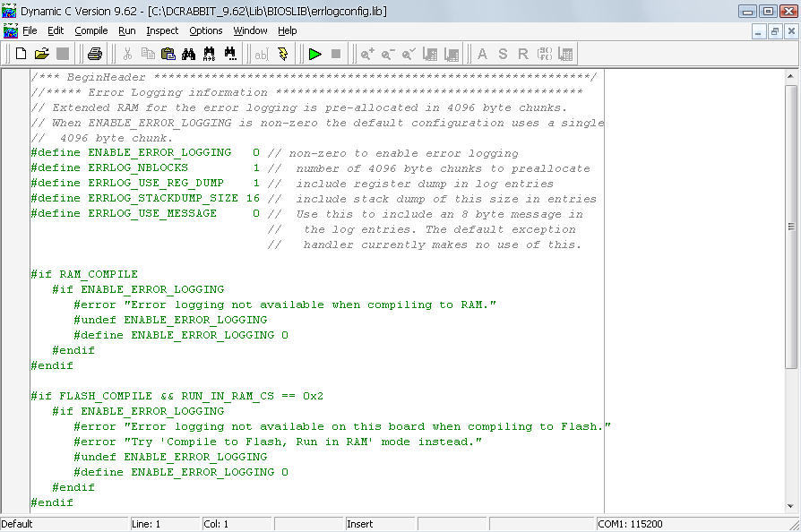Compile with the lightning bolt icon
Viewport: 801px width, 532px height.
click(282, 54)
